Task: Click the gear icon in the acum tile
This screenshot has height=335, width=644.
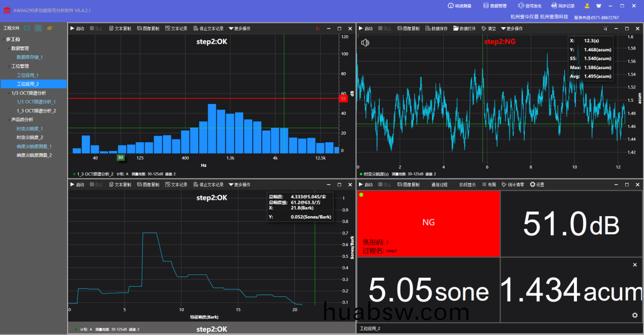Action: 634,315
